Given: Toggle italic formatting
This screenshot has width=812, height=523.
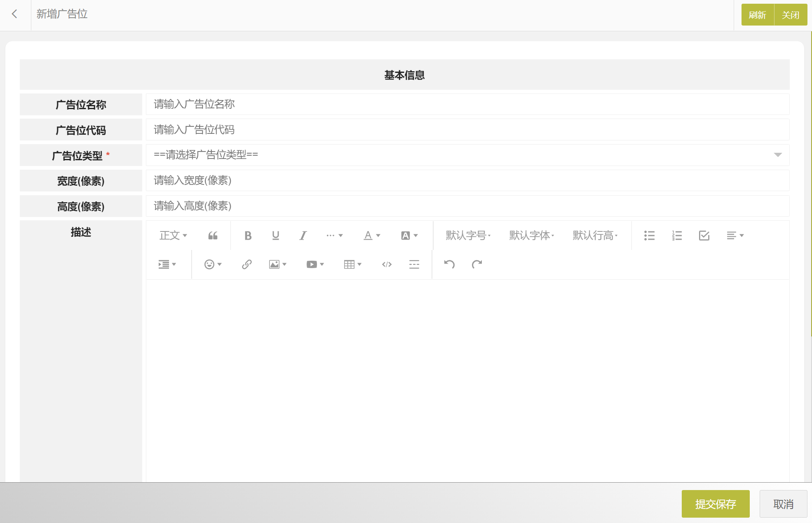Looking at the screenshot, I should [303, 236].
